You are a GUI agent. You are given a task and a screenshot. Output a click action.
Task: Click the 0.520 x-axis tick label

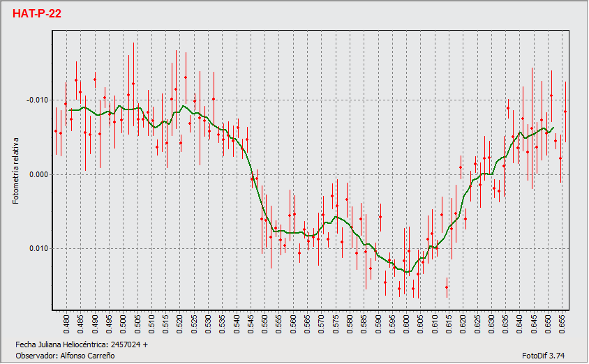click(179, 324)
